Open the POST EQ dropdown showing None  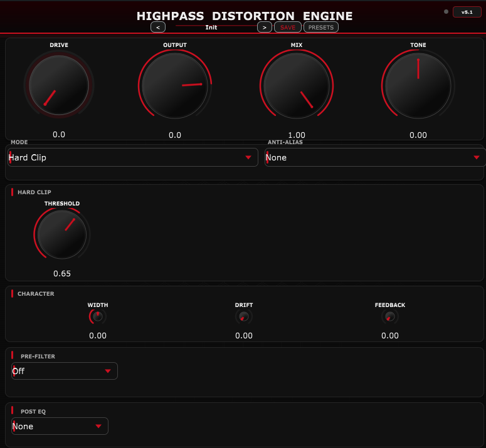tap(60, 426)
